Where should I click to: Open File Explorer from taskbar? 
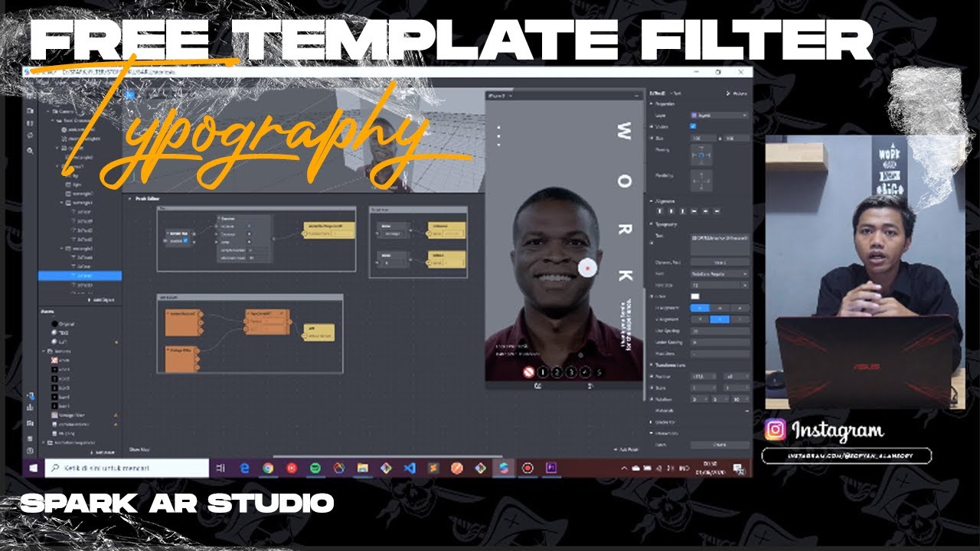362,468
